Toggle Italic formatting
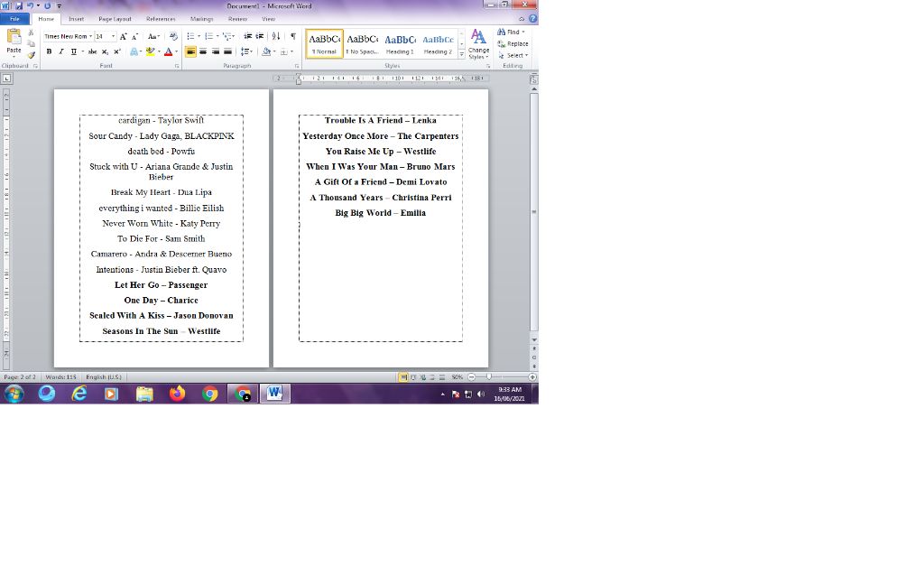Screen dimensions: 924x566 [x=61, y=51]
